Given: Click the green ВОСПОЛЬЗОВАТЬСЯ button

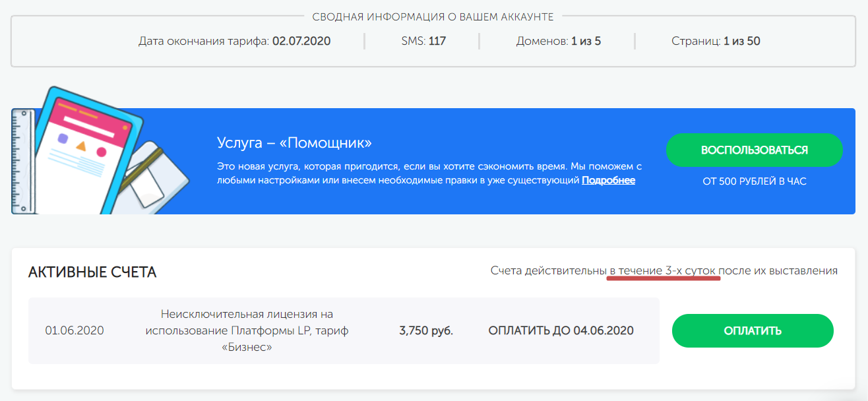Looking at the screenshot, I should 754,150.
